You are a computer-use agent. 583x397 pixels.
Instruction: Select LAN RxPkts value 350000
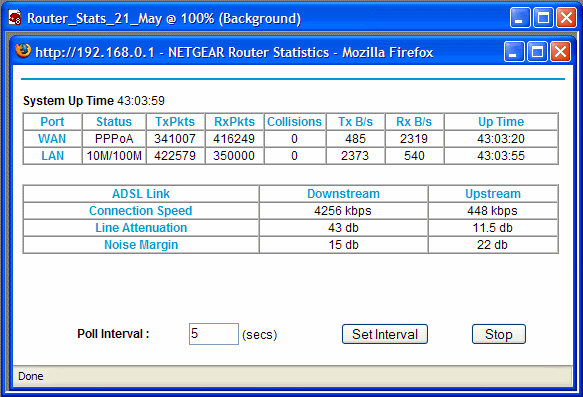[234, 156]
